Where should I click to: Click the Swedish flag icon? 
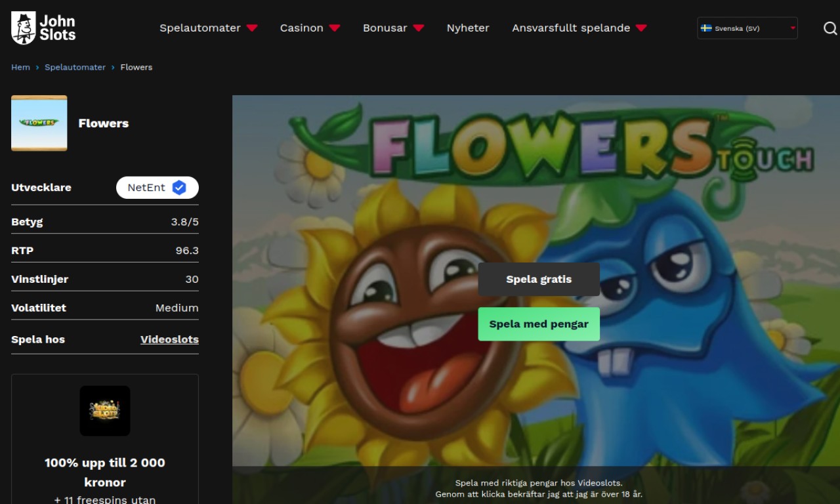706,28
